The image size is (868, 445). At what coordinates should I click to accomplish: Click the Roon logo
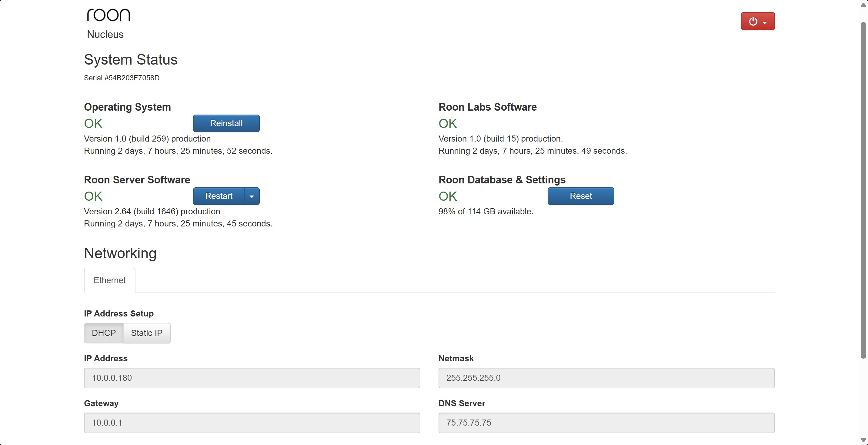pyautogui.click(x=108, y=15)
